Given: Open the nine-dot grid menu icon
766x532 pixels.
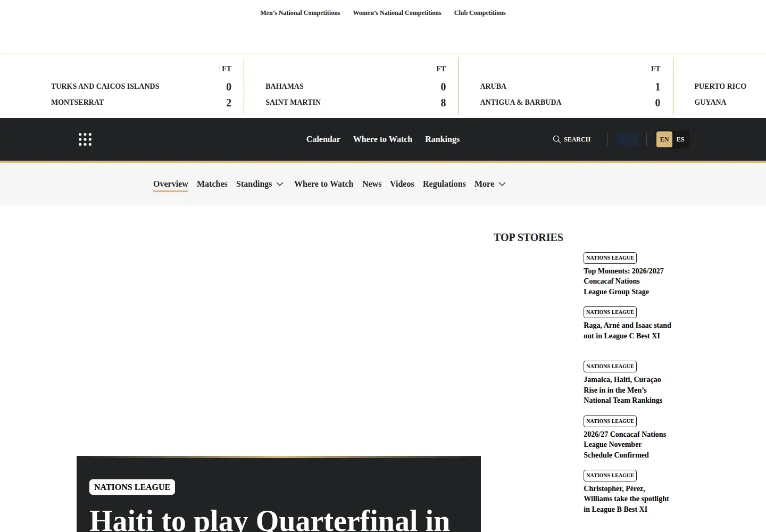Looking at the screenshot, I should [x=85, y=139].
